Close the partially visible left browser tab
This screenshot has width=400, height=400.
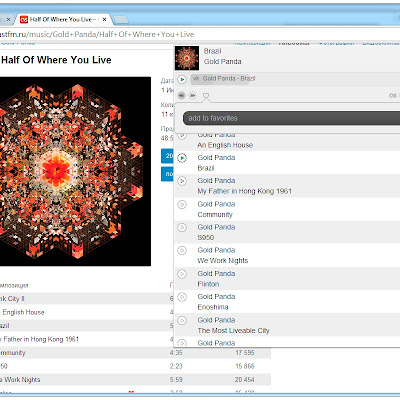click(x=8, y=20)
